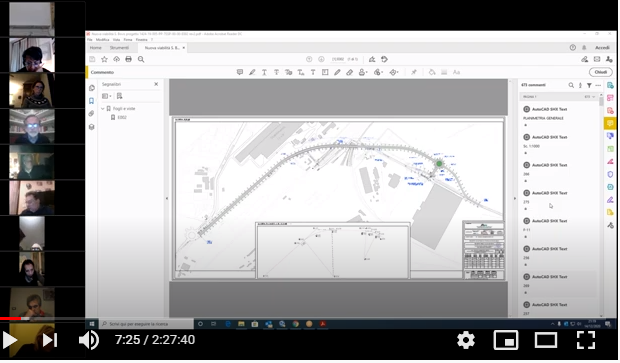The image size is (620, 363).
Task: Skip to the next video
Action: [x=50, y=340]
